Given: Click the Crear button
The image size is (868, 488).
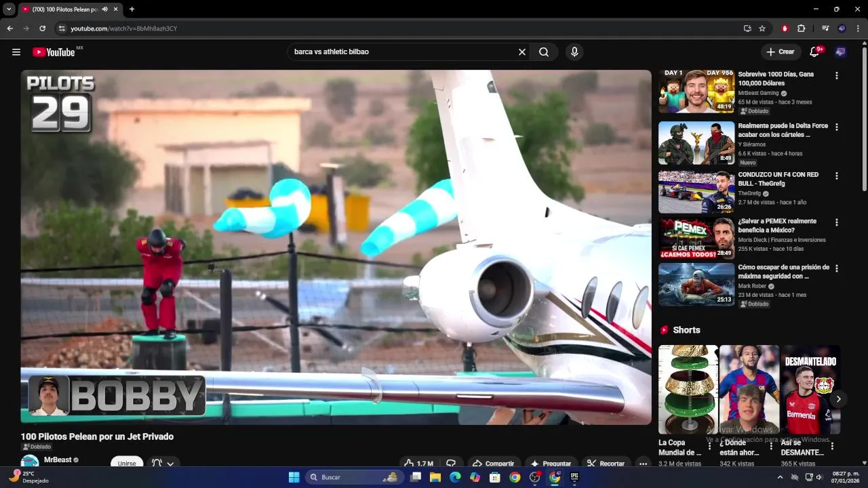Looking at the screenshot, I should click(781, 52).
